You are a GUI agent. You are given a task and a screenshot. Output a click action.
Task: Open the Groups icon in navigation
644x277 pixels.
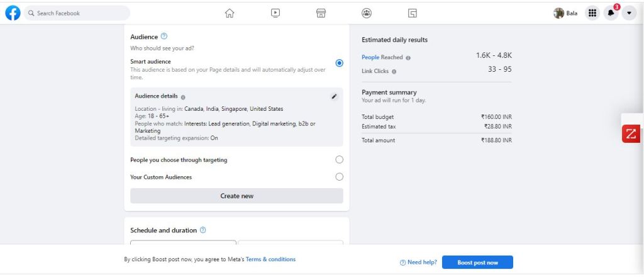pos(367,13)
